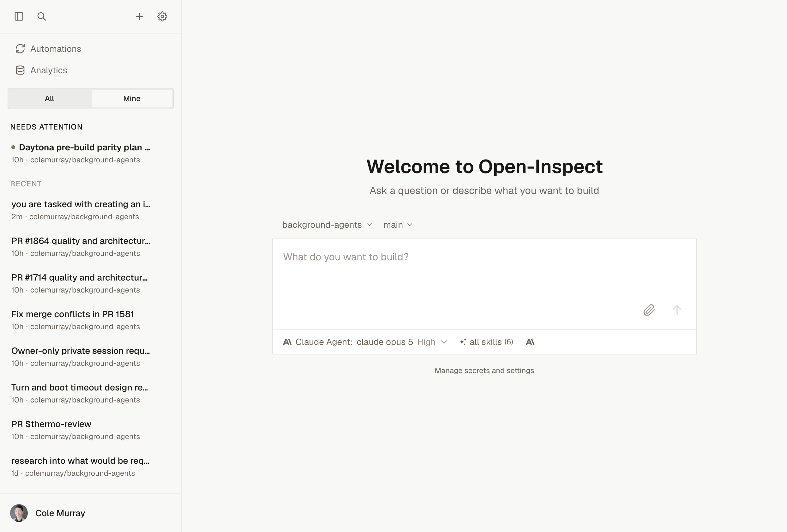Open PR $thermo-review session

[91, 430]
